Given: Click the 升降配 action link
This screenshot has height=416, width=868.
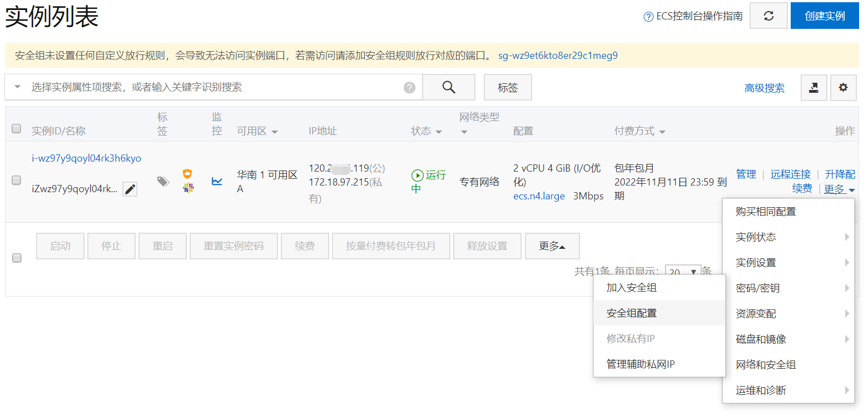Looking at the screenshot, I should (840, 174).
